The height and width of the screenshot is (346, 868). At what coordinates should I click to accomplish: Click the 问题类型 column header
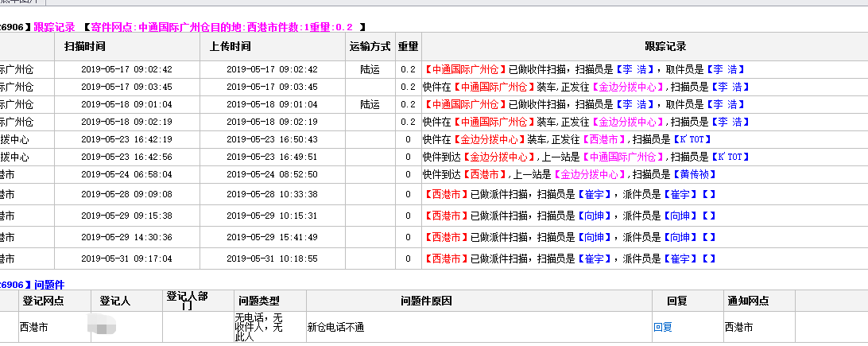point(259,301)
